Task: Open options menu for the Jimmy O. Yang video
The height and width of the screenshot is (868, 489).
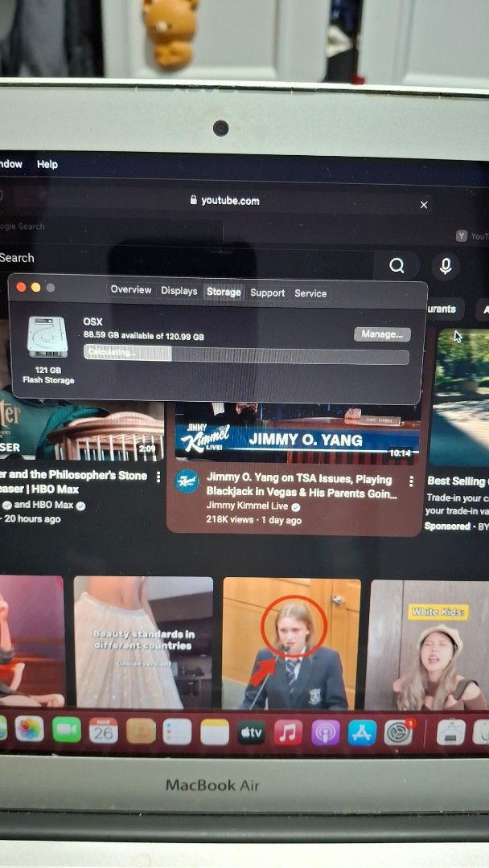Action: point(411,481)
